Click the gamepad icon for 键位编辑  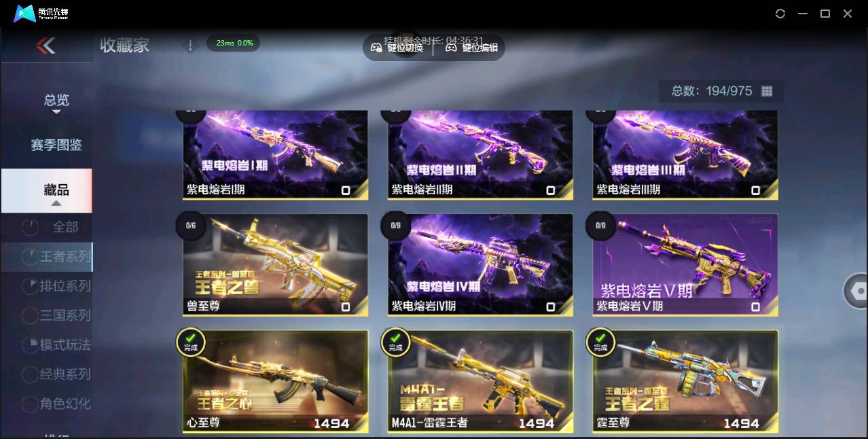tap(451, 48)
